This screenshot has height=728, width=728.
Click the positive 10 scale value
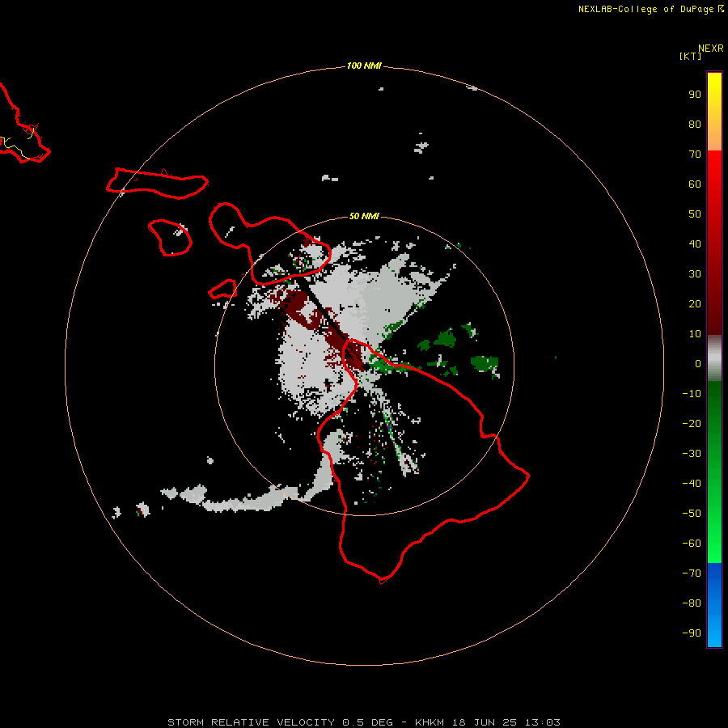pyautogui.click(x=695, y=334)
